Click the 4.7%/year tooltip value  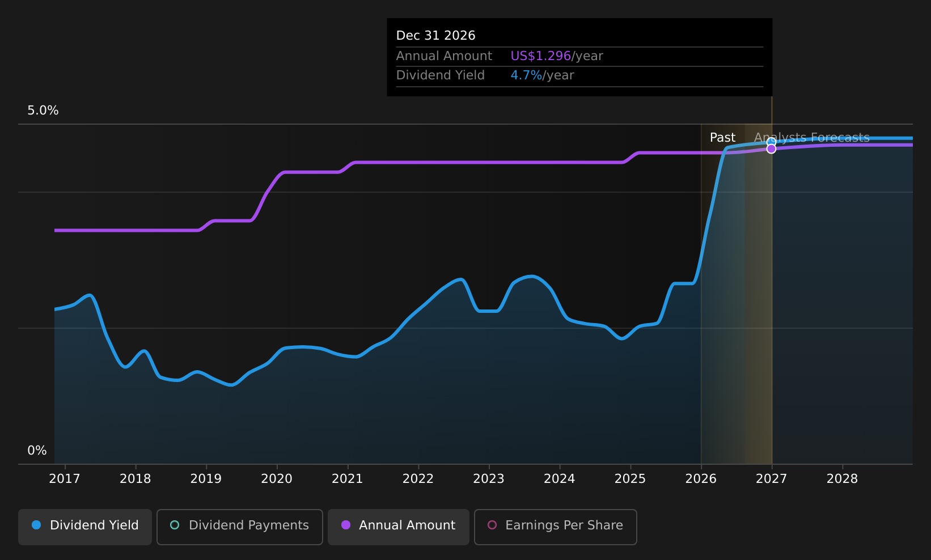pos(543,75)
